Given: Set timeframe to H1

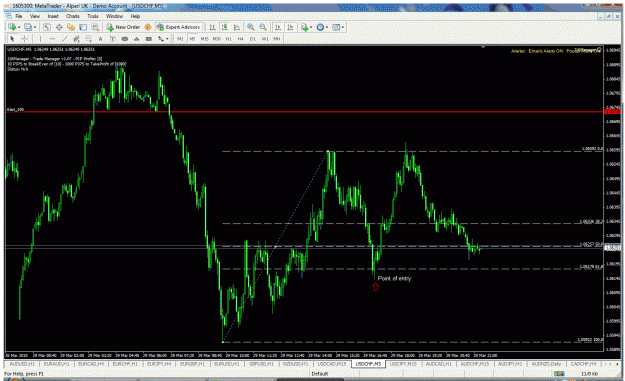Looking at the screenshot, I should point(228,39).
